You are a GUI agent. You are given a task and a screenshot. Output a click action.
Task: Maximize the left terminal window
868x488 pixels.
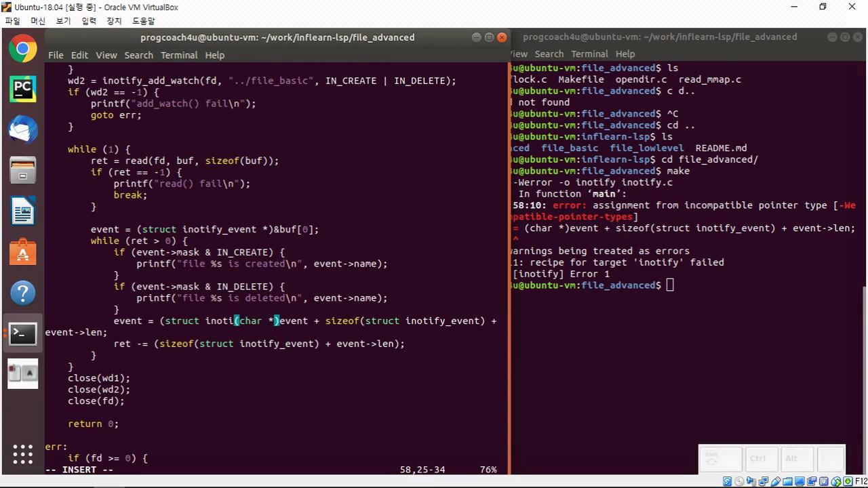[x=489, y=37]
